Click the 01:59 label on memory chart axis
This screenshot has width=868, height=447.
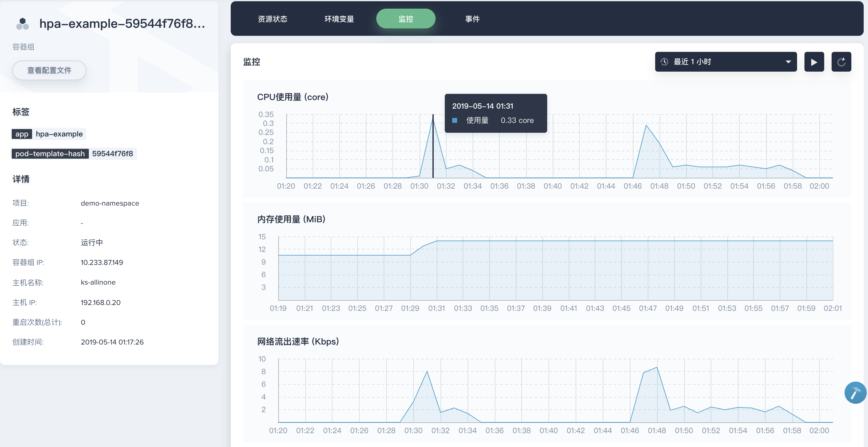click(x=806, y=308)
